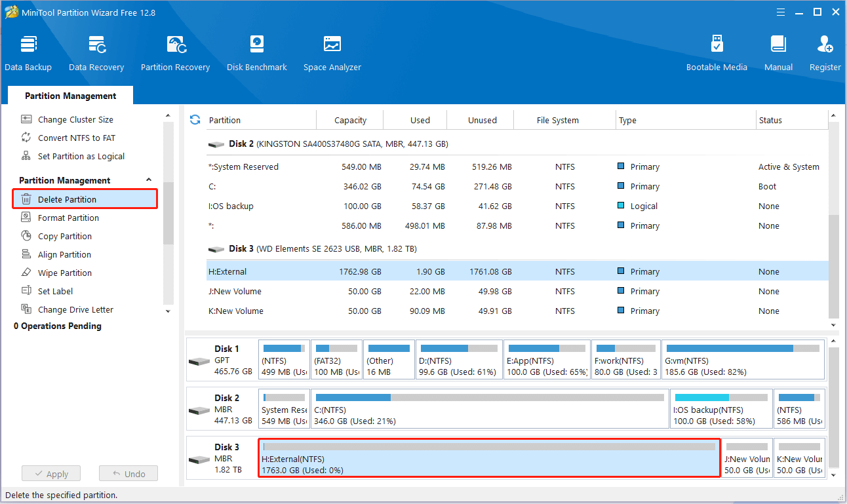Select E:App(NTFS) block in Disk 1 map

(547, 359)
